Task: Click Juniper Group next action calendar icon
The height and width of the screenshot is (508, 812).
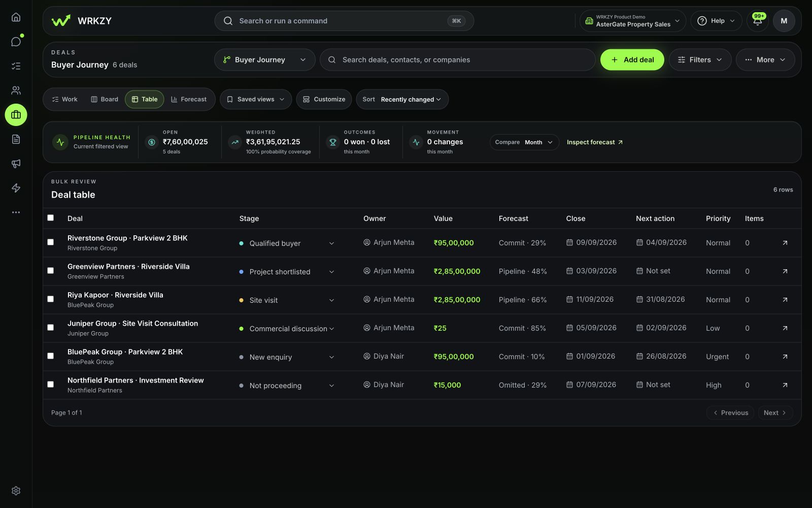Action: (x=639, y=328)
